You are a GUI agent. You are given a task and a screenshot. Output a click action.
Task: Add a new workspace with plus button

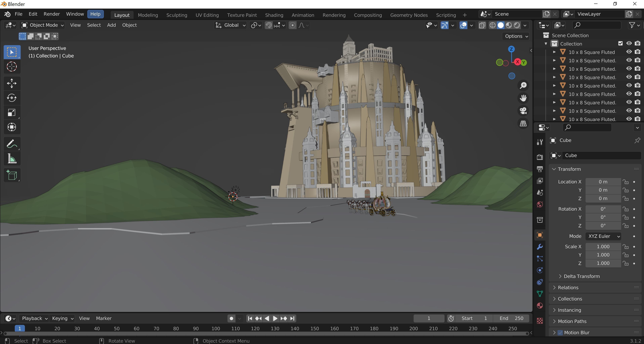[x=464, y=15]
